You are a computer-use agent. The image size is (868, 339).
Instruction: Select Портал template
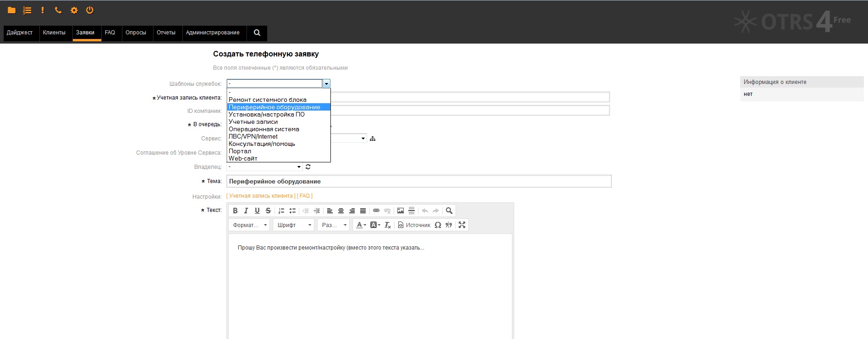[279, 151]
